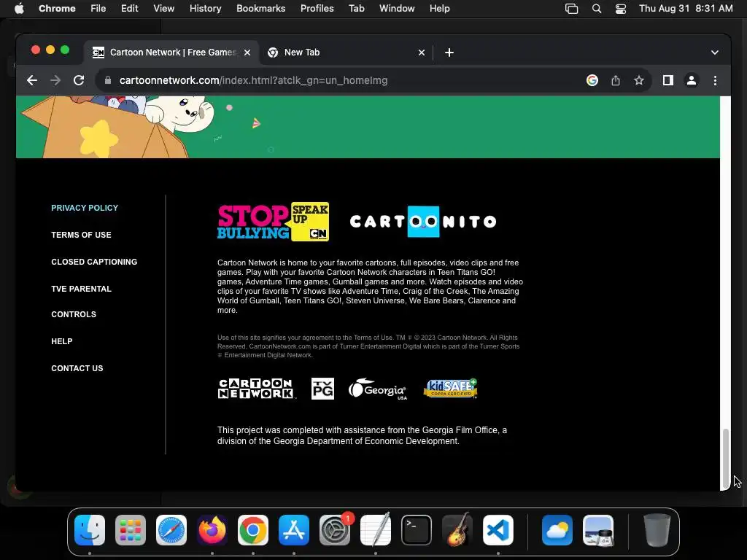Open the date and time clock

686,9
